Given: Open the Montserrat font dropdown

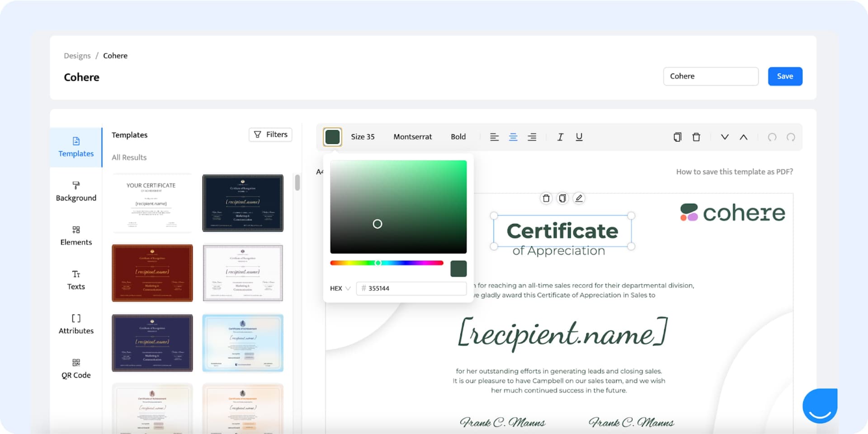Looking at the screenshot, I should click(412, 136).
